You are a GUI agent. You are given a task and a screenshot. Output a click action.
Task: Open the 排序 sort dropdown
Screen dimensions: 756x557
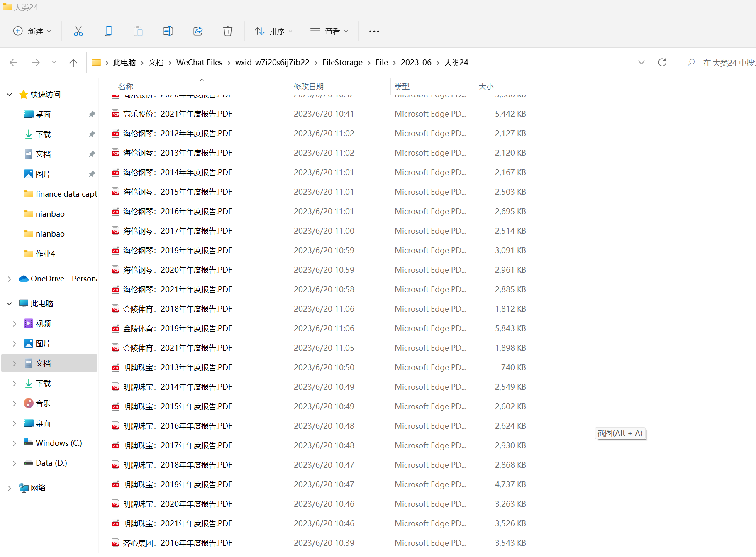[x=274, y=31]
